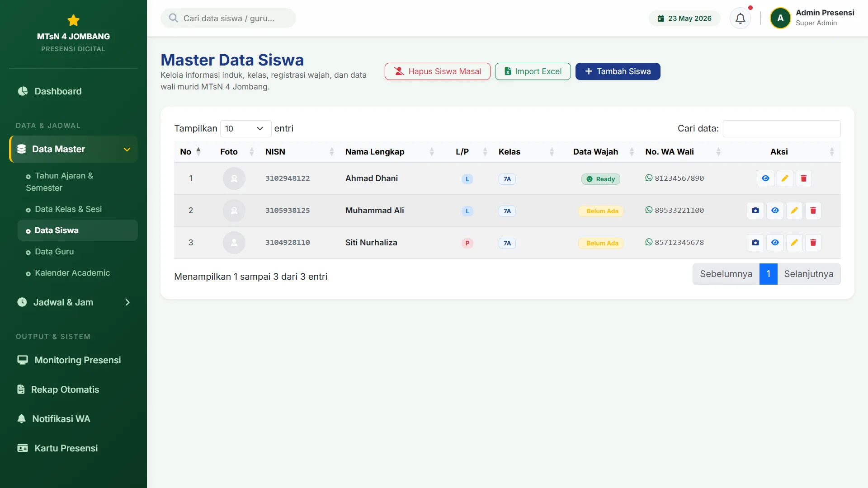This screenshot has width=868, height=488.
Task: Delete Muhammad Ali with trash icon
Action: click(813, 211)
